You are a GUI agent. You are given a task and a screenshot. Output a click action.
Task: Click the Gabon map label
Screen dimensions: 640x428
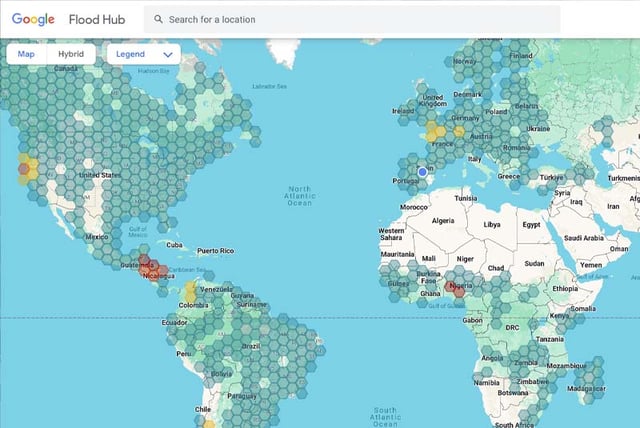tap(472, 320)
